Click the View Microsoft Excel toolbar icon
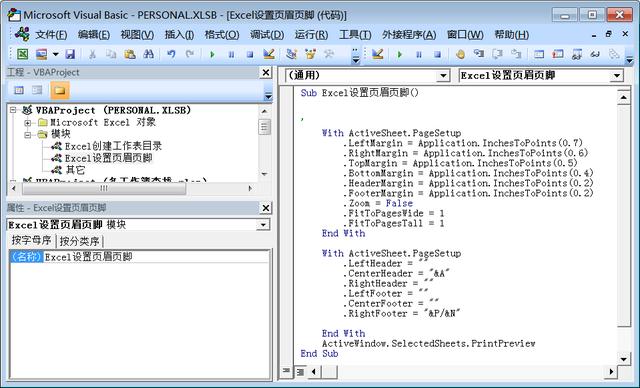The image size is (640, 388). point(22,54)
